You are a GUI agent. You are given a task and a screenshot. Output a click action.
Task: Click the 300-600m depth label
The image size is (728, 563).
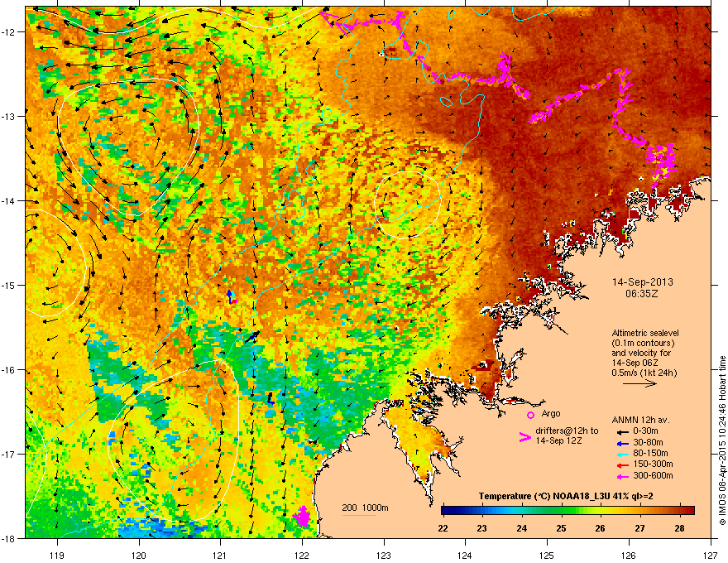click(x=653, y=476)
